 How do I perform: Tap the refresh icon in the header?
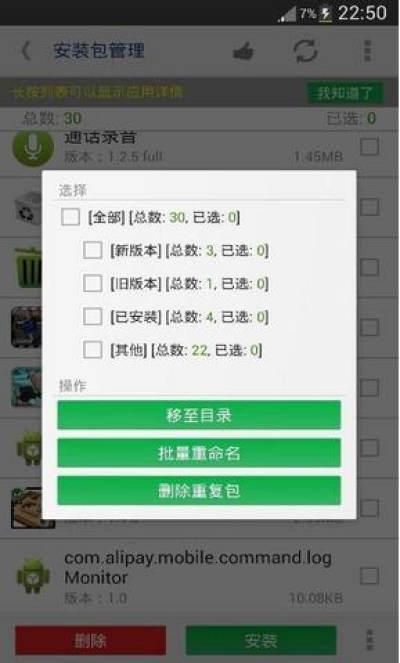click(305, 51)
